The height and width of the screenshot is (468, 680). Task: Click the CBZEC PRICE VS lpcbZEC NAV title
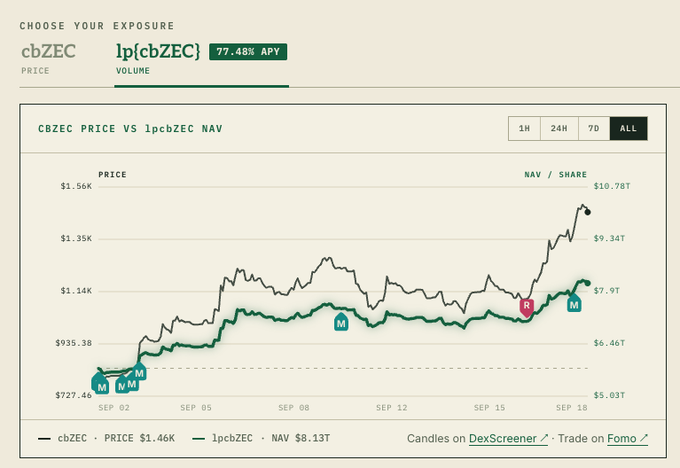point(130,129)
